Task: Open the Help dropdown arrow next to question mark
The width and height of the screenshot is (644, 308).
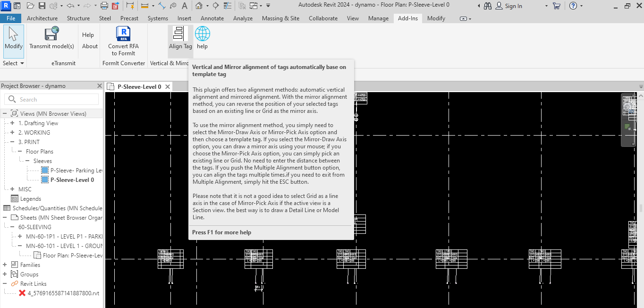Action: point(581,6)
